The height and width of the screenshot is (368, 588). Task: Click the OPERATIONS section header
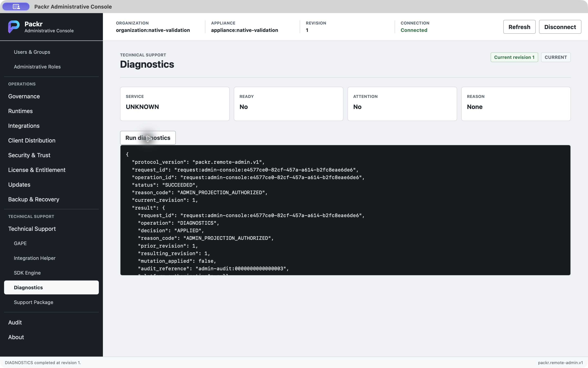tap(22, 84)
